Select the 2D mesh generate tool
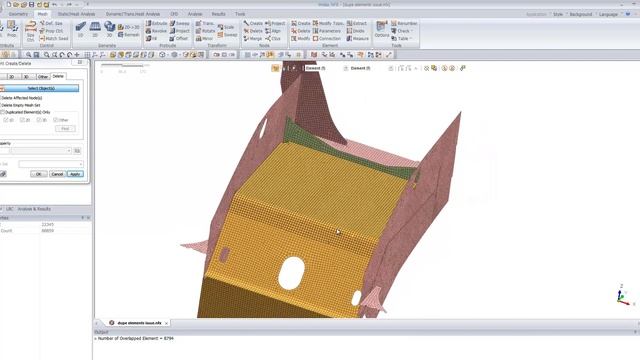 [x=95, y=30]
